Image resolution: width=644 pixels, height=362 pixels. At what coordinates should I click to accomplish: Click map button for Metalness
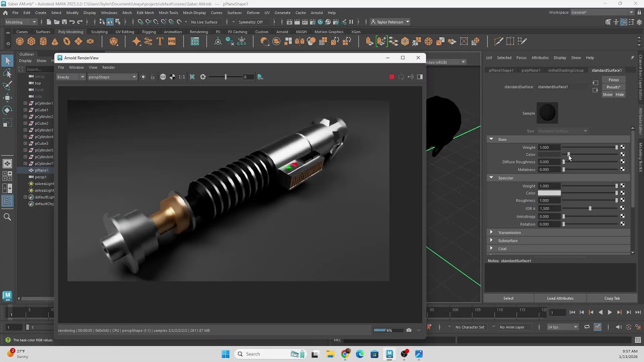coord(622,169)
